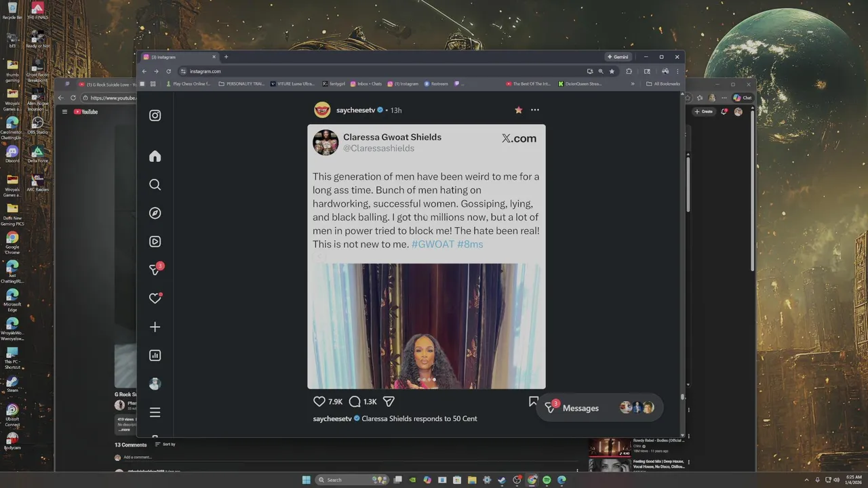Open Chrome extensions puzzle icon
Screen dimensions: 868x488
coord(629,71)
